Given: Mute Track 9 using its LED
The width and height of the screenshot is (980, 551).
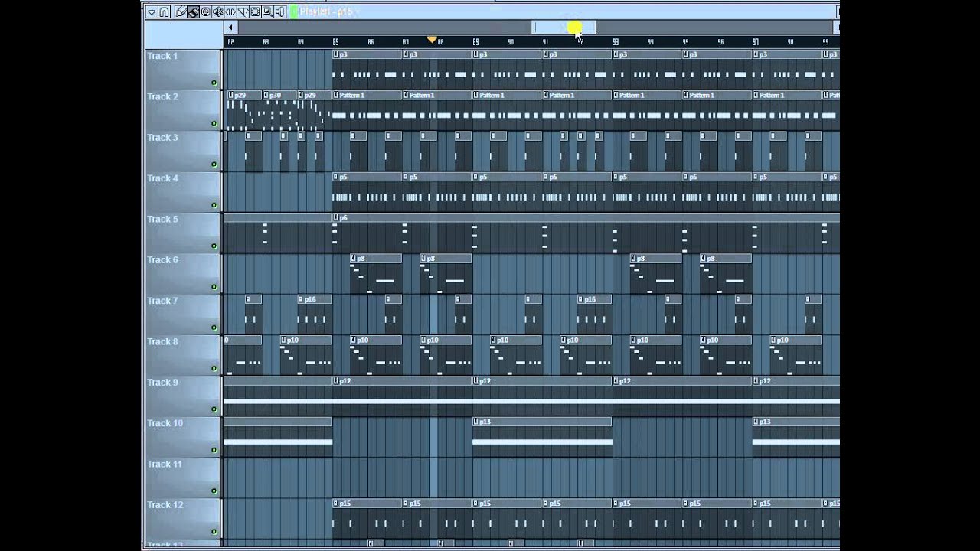Looking at the screenshot, I should [214, 409].
